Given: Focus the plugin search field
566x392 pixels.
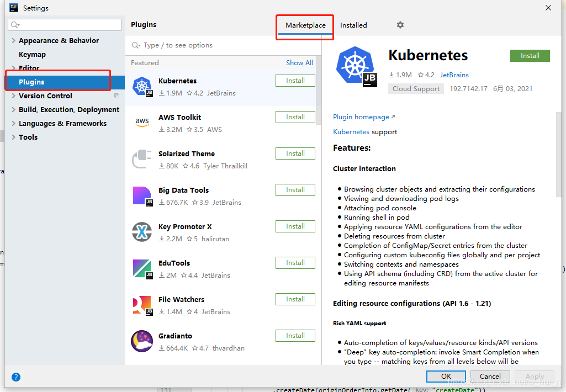Looking at the screenshot, I should tap(224, 45).
